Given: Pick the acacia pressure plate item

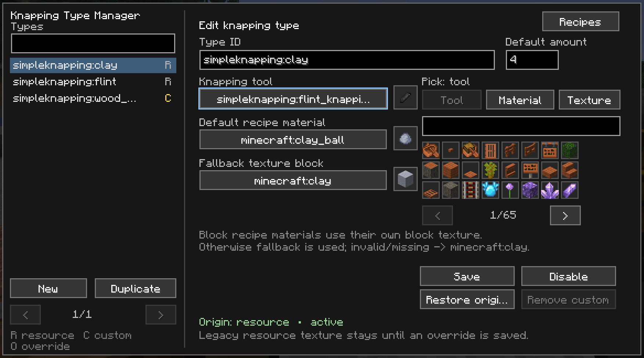Looking at the screenshot, I should pyautogui.click(x=471, y=170).
